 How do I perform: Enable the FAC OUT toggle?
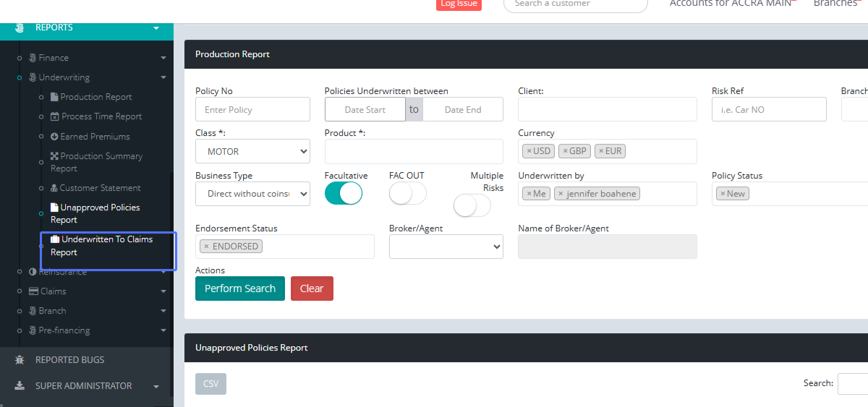coord(408,194)
